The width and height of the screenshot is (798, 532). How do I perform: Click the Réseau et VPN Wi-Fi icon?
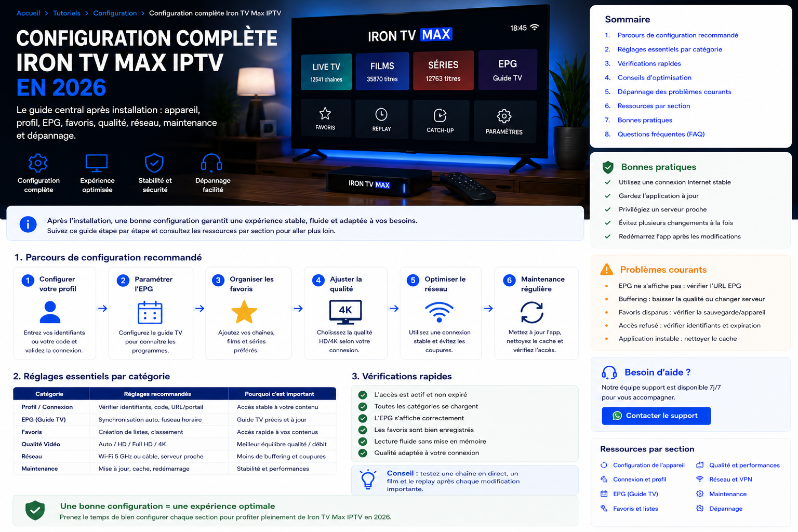tap(700, 479)
